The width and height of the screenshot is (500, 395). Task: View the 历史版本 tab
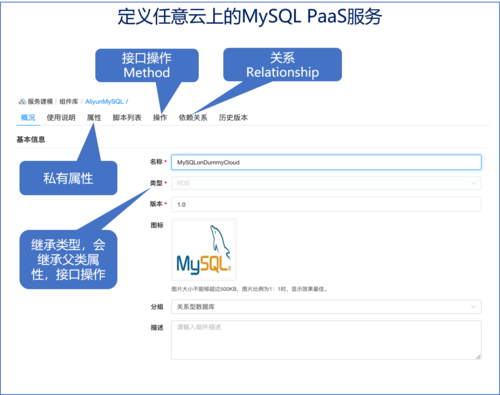tap(233, 117)
